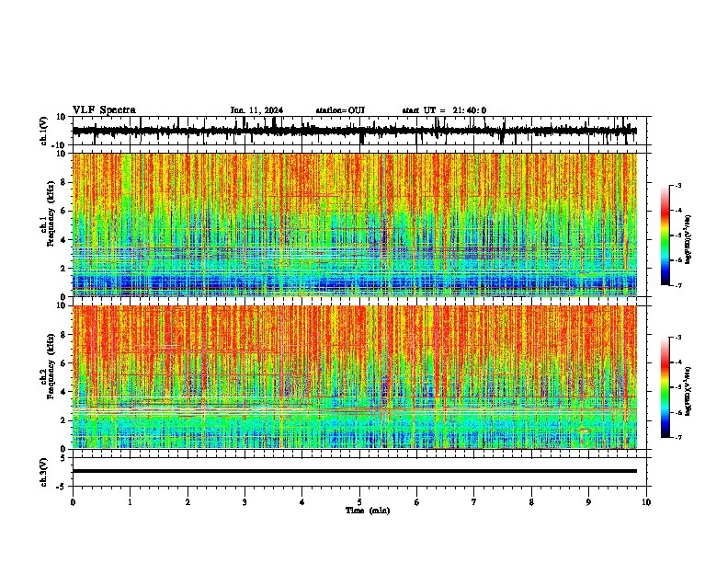
Task: Click the "8" tick on the time axis
Action: click(531, 502)
